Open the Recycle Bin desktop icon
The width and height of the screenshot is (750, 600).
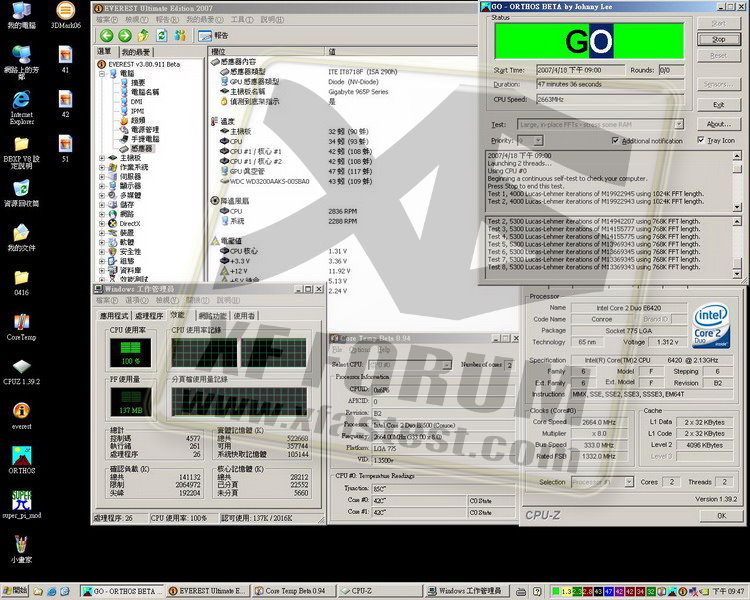pyautogui.click(x=22, y=193)
